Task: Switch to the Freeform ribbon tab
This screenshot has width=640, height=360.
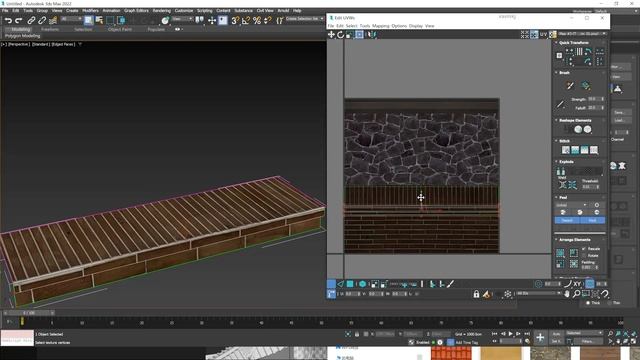Action: point(50,29)
